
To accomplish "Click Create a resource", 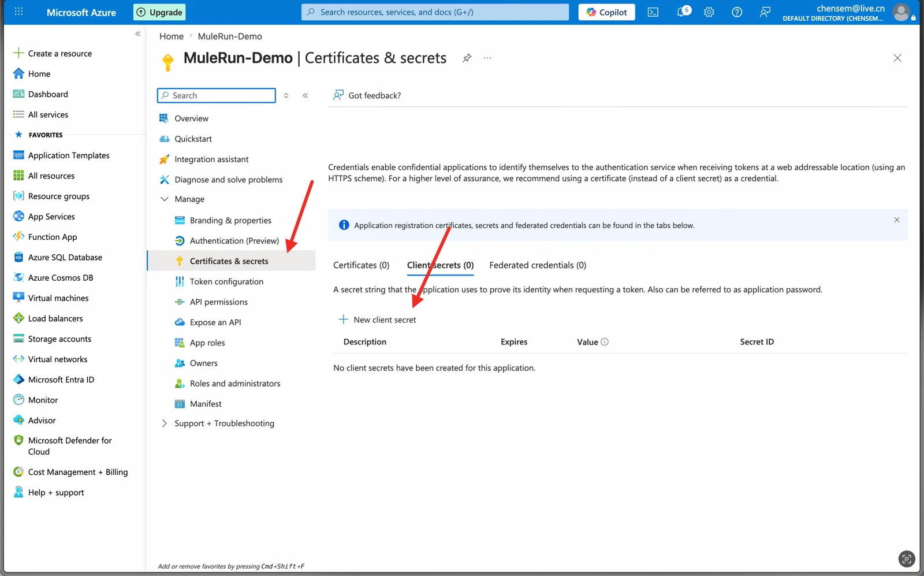I will point(60,54).
